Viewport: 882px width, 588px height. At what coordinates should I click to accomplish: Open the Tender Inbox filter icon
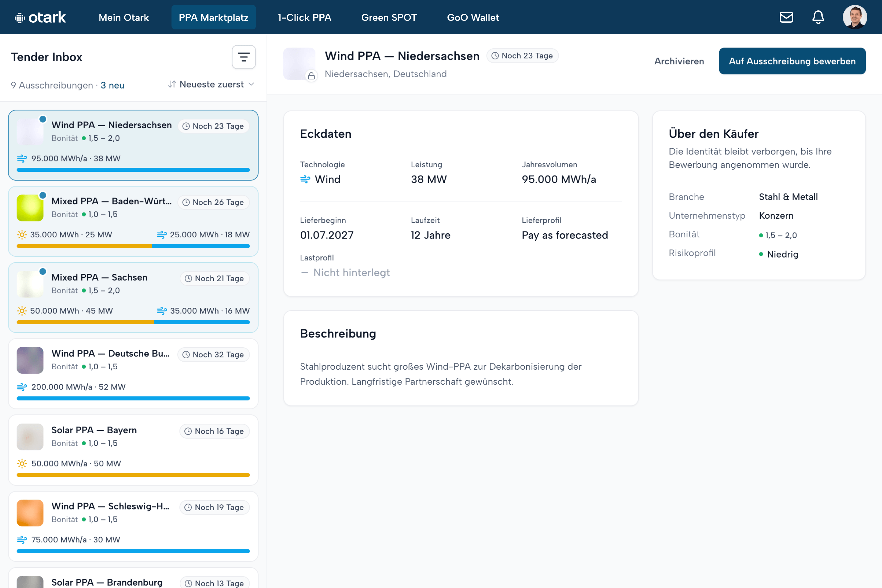click(x=244, y=57)
